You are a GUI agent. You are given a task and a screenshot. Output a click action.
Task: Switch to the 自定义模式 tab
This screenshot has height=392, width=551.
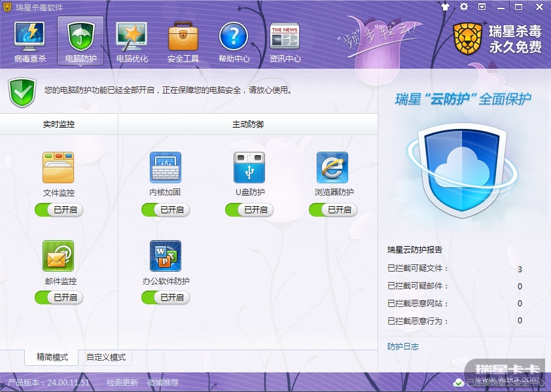(105, 357)
